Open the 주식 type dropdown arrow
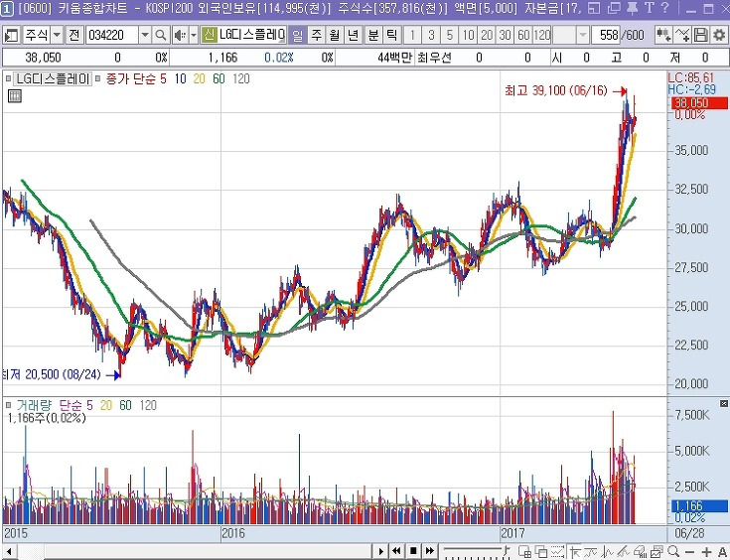 click(x=57, y=35)
